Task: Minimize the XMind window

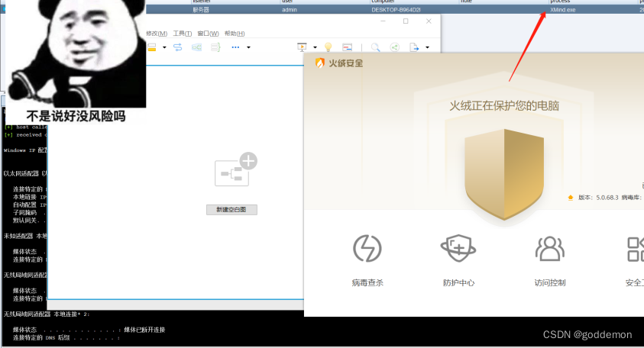Action: 383,21
